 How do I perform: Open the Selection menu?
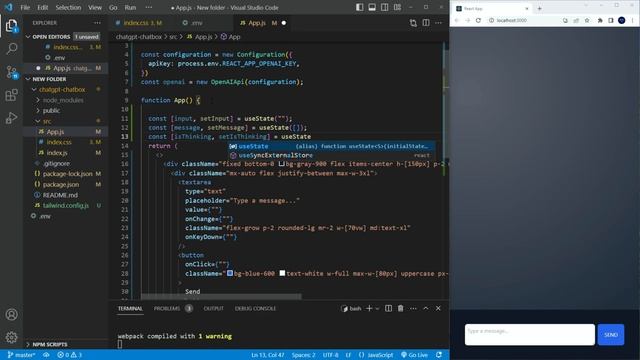(68, 7)
